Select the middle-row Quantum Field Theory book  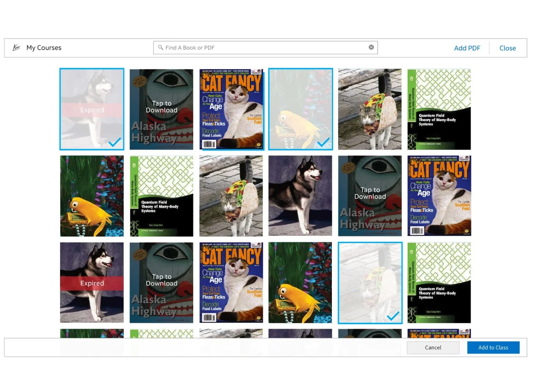pyautogui.click(x=161, y=196)
